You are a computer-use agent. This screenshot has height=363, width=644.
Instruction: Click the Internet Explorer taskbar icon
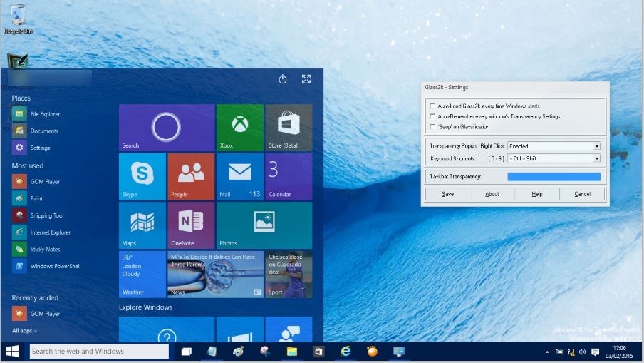click(x=346, y=352)
